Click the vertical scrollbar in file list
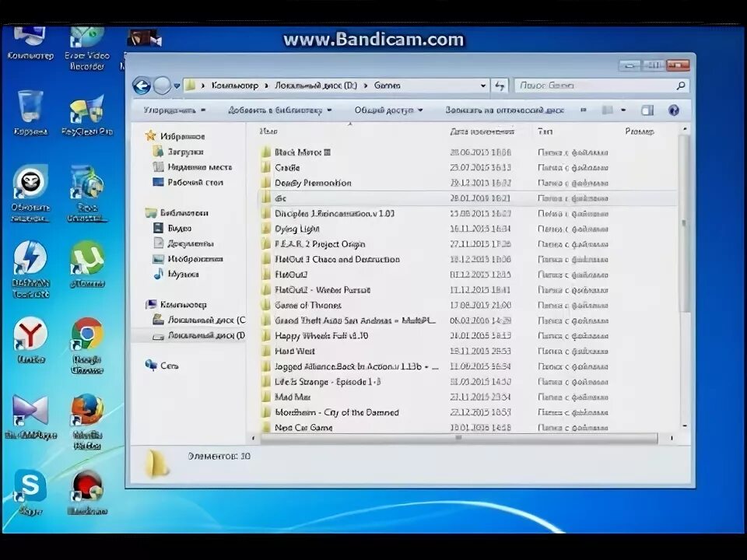747x560 pixels. 685,224
